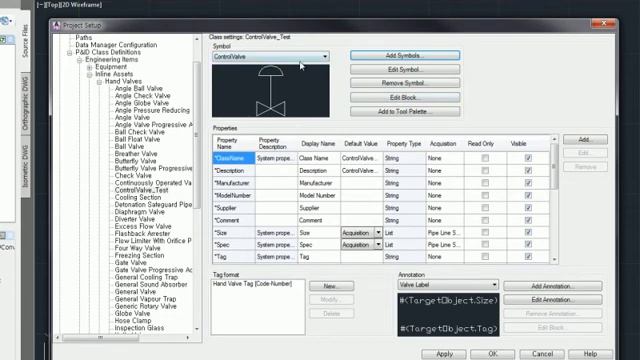Click the Edit Block button under Symbol
640x360 pixels.
pos(404,98)
